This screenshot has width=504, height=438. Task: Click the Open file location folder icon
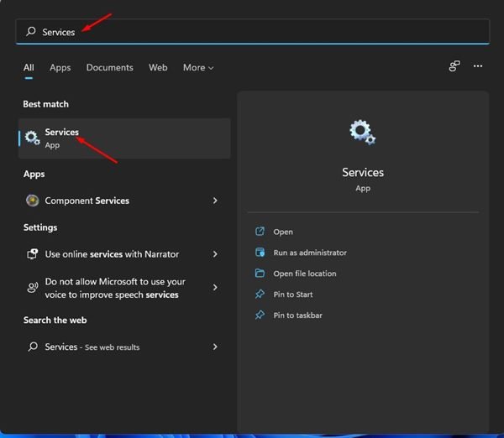point(260,273)
